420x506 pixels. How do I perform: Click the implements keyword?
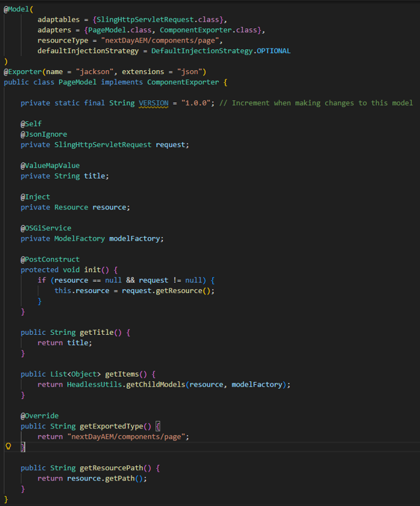(x=122, y=82)
